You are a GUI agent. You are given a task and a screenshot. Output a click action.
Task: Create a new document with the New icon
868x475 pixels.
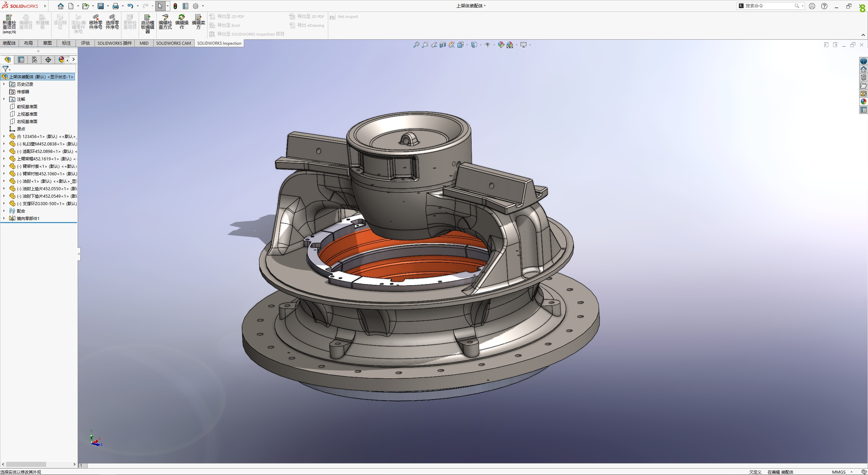point(71,6)
